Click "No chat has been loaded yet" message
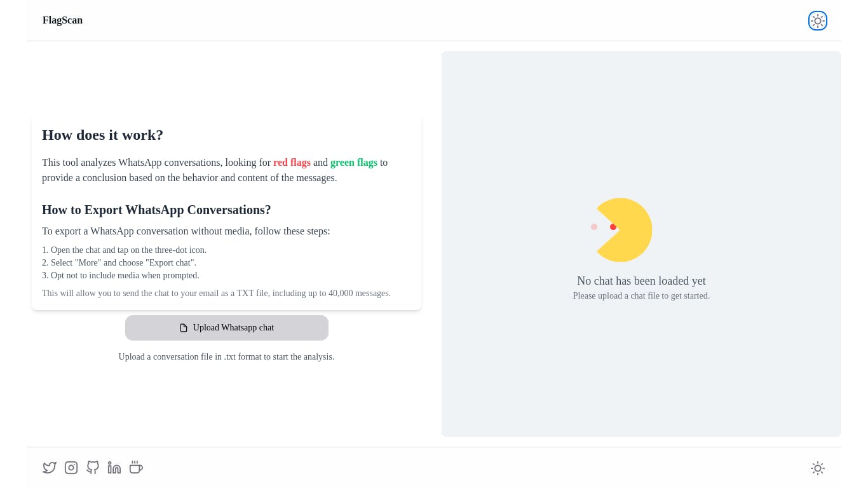The height and width of the screenshot is (488, 868). (x=641, y=281)
